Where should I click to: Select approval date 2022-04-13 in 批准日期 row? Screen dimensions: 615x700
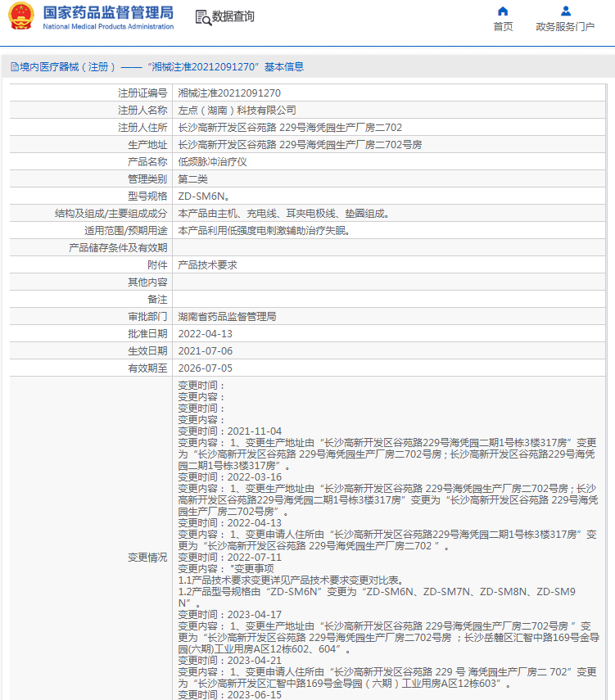pyautogui.click(x=205, y=334)
